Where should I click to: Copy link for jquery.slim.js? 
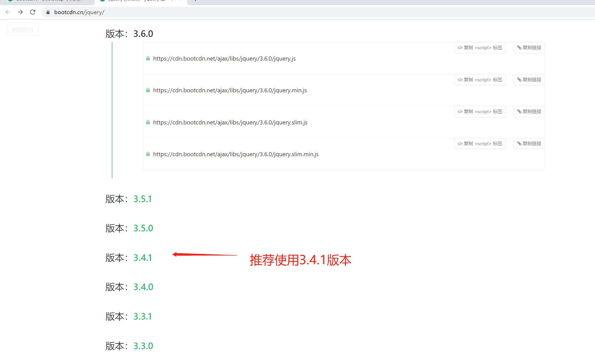(x=529, y=112)
